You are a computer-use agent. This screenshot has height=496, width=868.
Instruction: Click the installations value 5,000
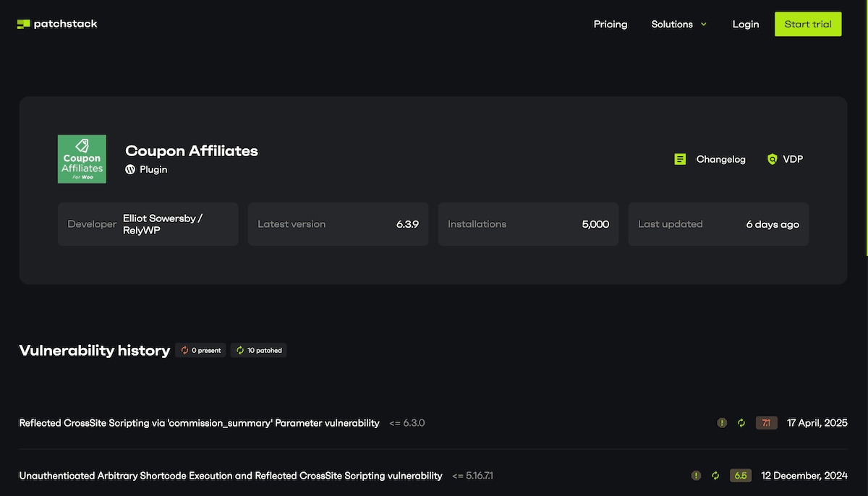pos(595,224)
